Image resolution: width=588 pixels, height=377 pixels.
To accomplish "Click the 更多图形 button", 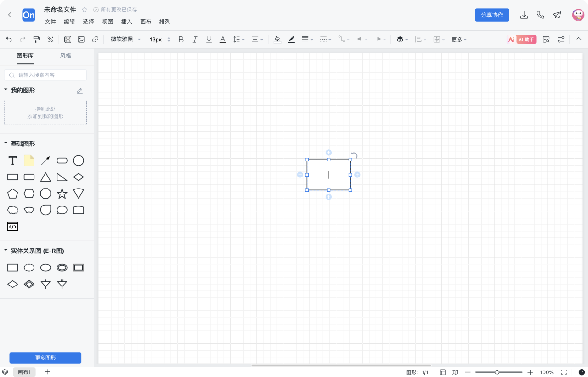I will (x=45, y=358).
